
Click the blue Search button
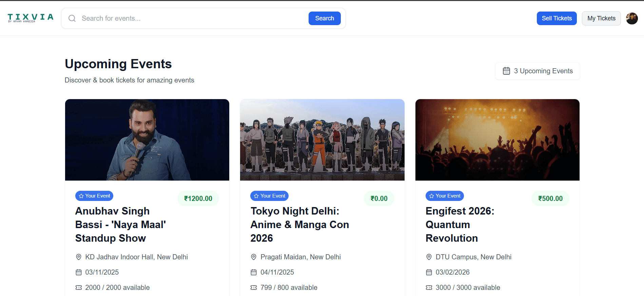coord(325,18)
